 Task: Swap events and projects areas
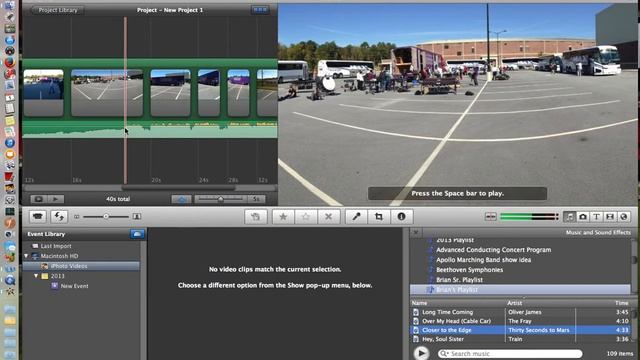(x=59, y=217)
